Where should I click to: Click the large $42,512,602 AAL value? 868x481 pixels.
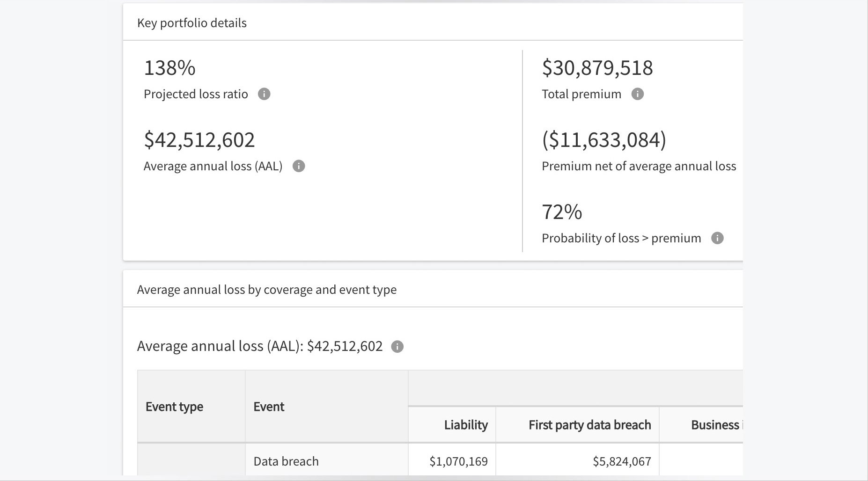199,140
